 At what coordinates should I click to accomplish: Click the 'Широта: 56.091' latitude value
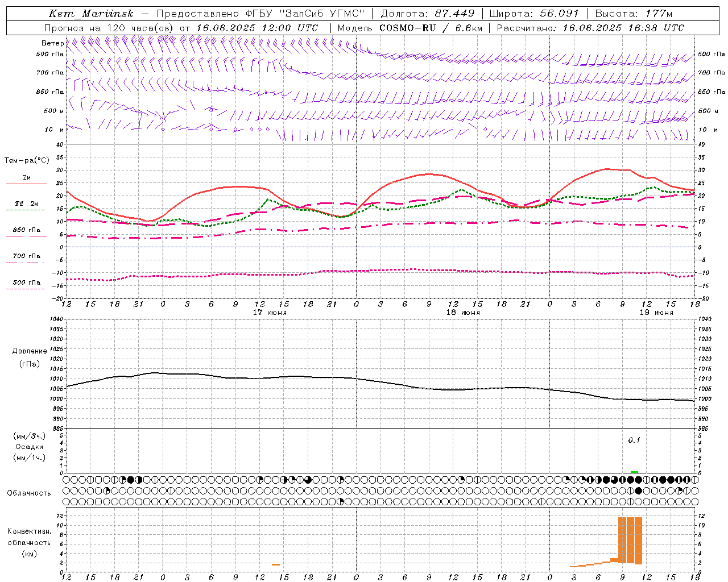534,14
